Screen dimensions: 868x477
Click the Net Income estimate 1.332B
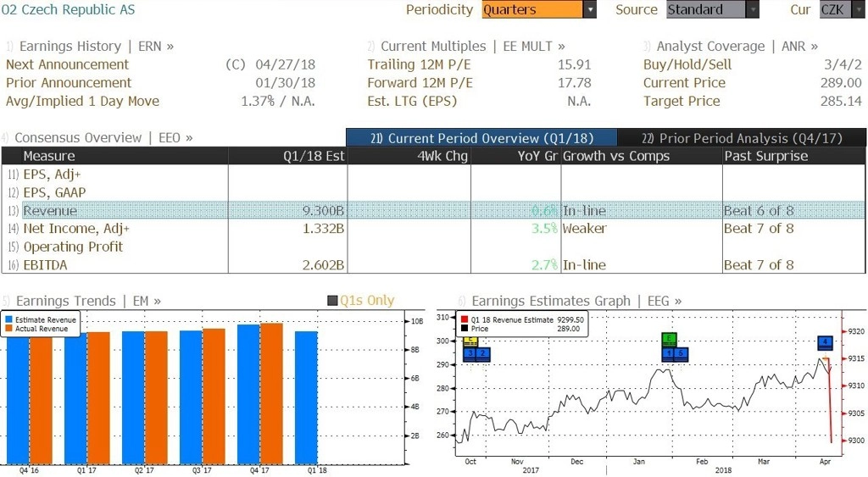point(323,229)
